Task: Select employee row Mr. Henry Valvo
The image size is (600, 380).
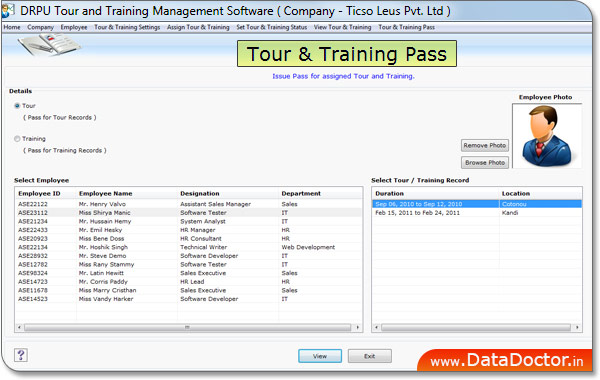Action: point(189,204)
